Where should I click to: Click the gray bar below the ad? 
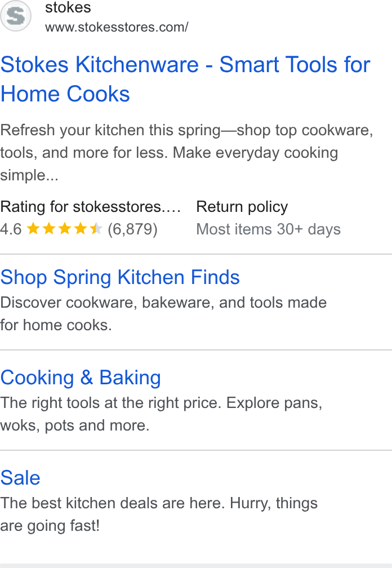[196, 566]
